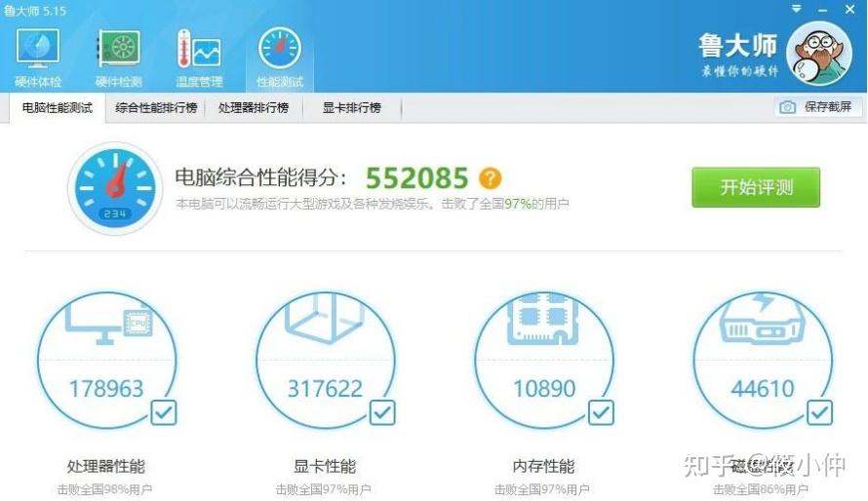This screenshot has height=501, width=868.
Task: Open the title bar dropdown menu arrow
Action: tap(796, 9)
